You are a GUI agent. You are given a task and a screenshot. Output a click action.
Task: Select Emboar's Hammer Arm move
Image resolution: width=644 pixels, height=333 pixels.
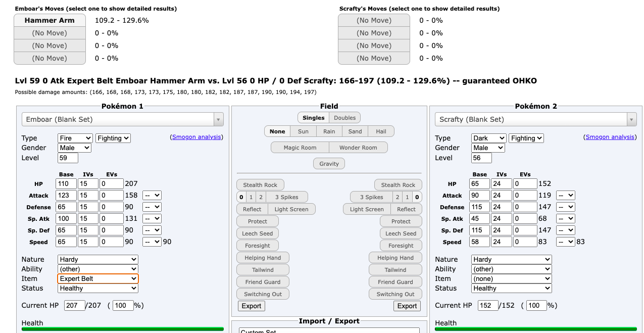(49, 20)
